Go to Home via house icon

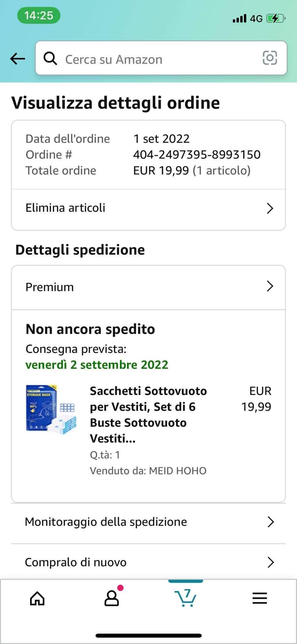tap(37, 598)
